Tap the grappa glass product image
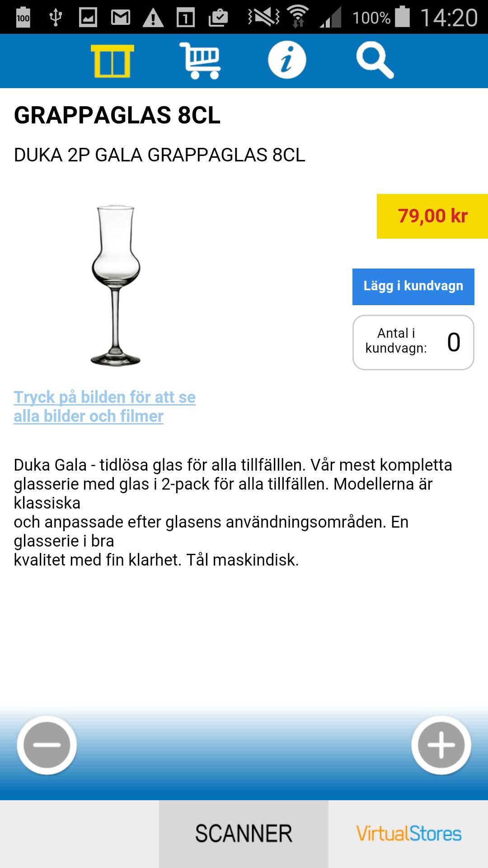This screenshot has width=488, height=868. point(115,285)
